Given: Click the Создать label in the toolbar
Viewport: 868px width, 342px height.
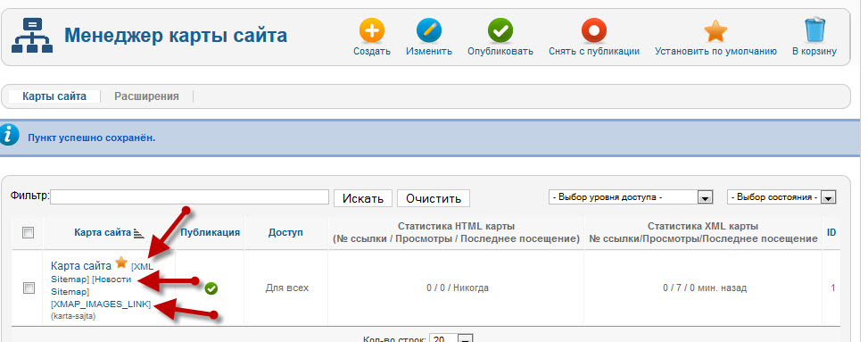Looking at the screenshot, I should click(x=372, y=51).
